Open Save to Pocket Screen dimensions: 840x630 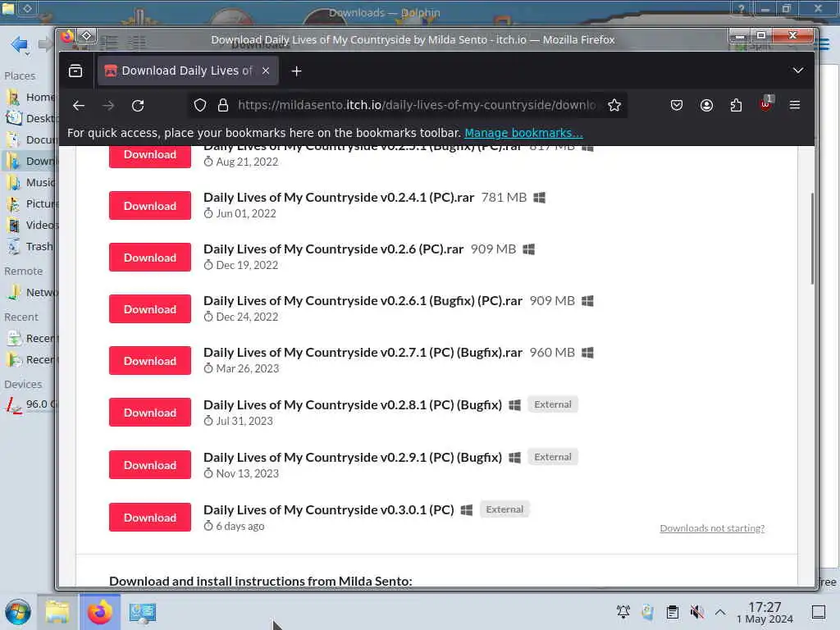click(x=677, y=106)
